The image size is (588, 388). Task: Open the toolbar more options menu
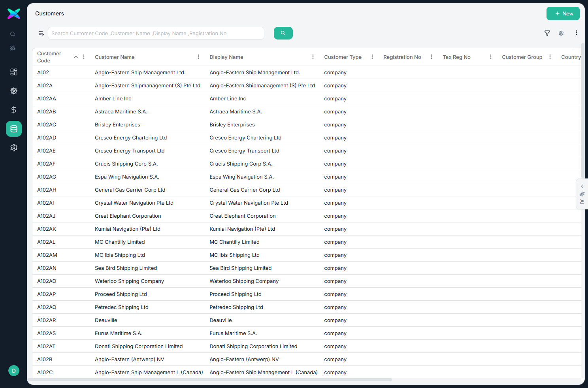(x=577, y=33)
